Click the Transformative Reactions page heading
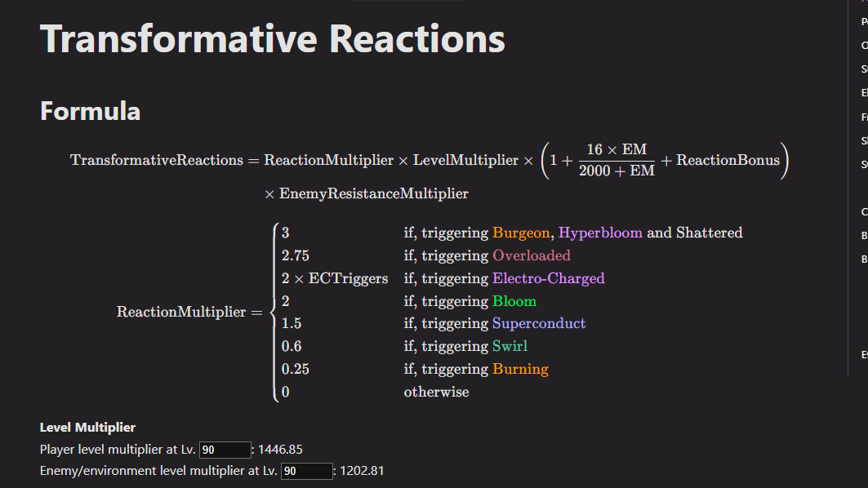This screenshot has width=868, height=488. click(x=273, y=39)
